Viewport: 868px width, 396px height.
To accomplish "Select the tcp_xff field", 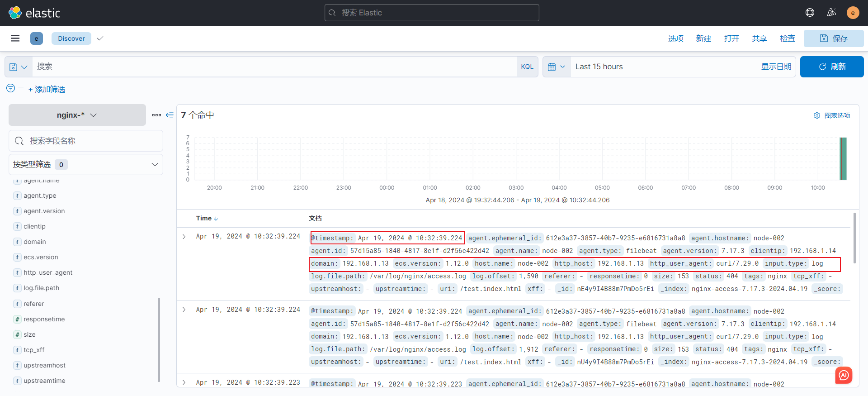I will pyautogui.click(x=34, y=350).
